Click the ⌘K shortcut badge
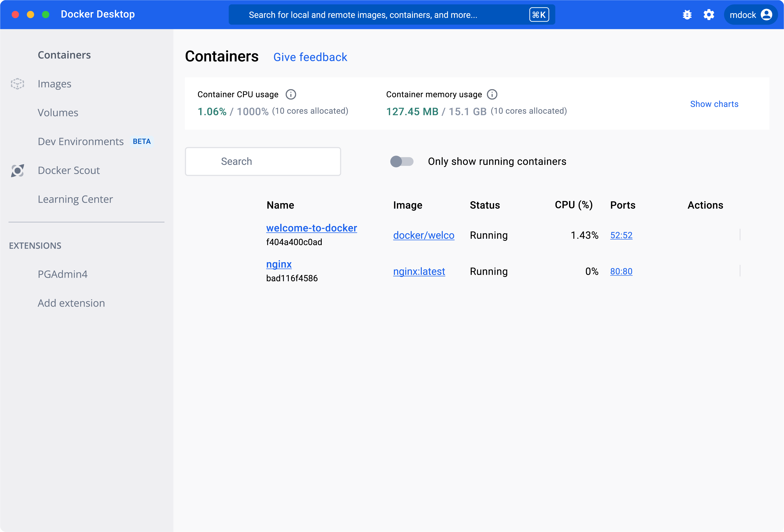Screen dimensions: 784x532 (x=539, y=15)
